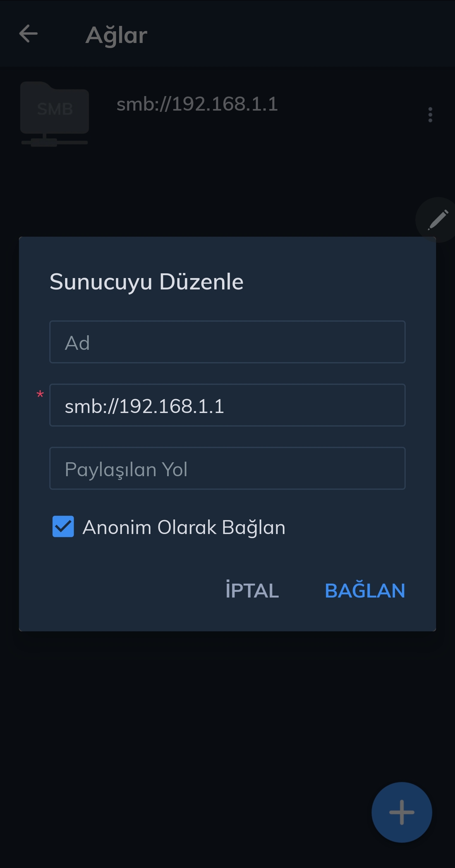Click the address field containing smb://192.168.1.1
The width and height of the screenshot is (455, 868).
[227, 405]
